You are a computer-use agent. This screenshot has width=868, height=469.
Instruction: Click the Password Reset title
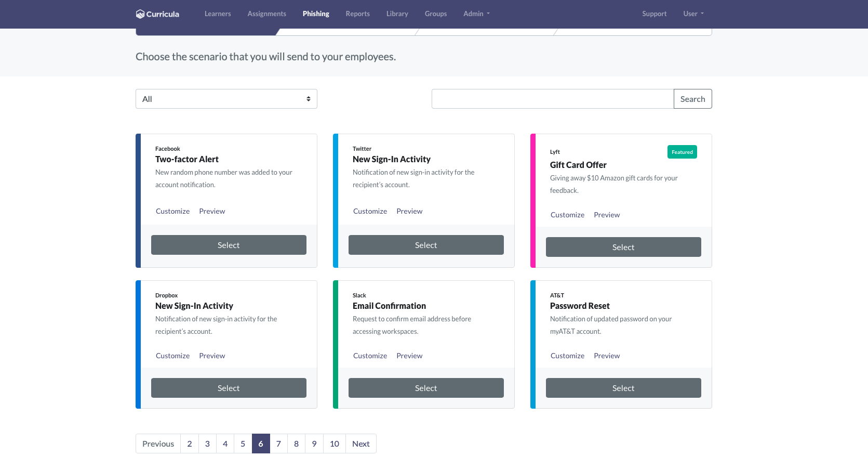pyautogui.click(x=580, y=306)
